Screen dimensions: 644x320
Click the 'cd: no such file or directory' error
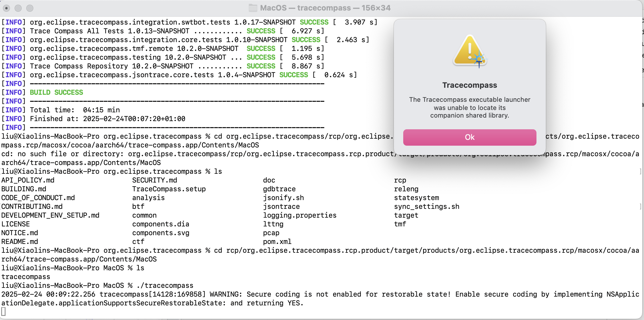[320, 158]
